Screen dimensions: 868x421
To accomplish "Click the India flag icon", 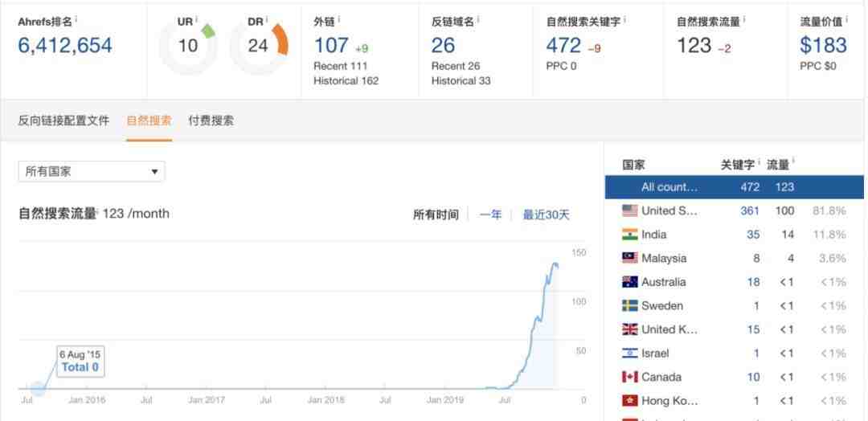I will point(629,235).
